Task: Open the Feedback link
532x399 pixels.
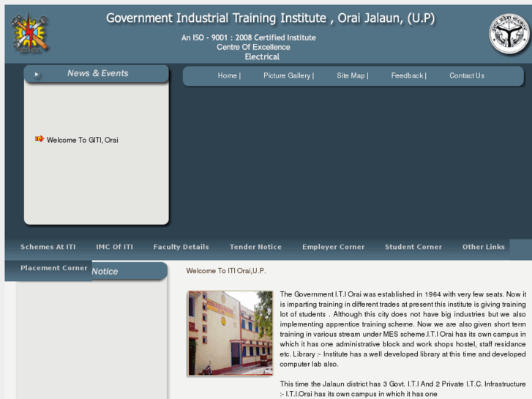Action: [408, 75]
